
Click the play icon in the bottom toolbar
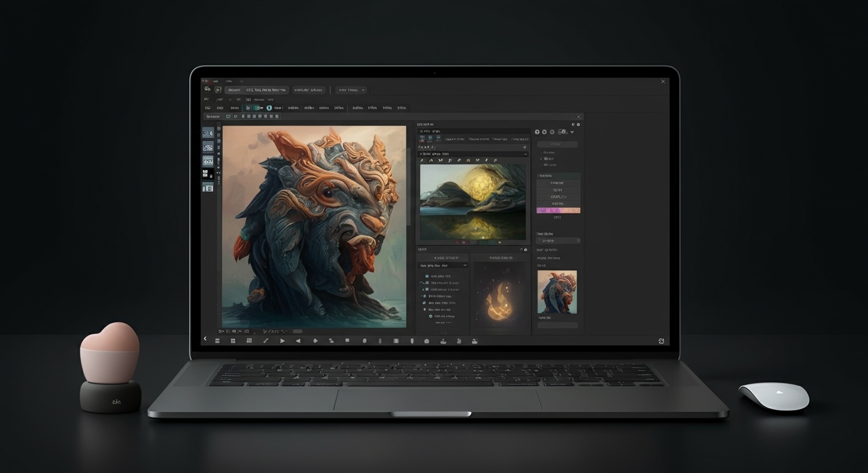tap(282, 340)
